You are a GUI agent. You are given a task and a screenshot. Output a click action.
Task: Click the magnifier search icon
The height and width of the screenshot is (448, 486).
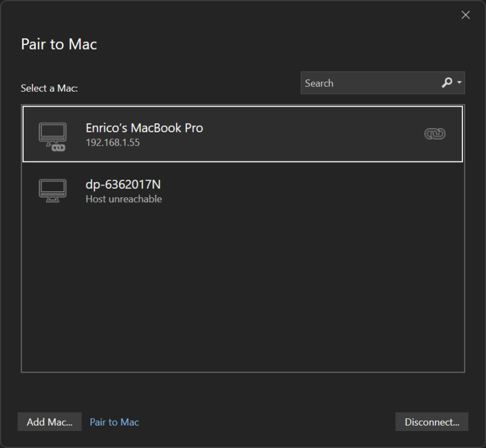pos(447,83)
